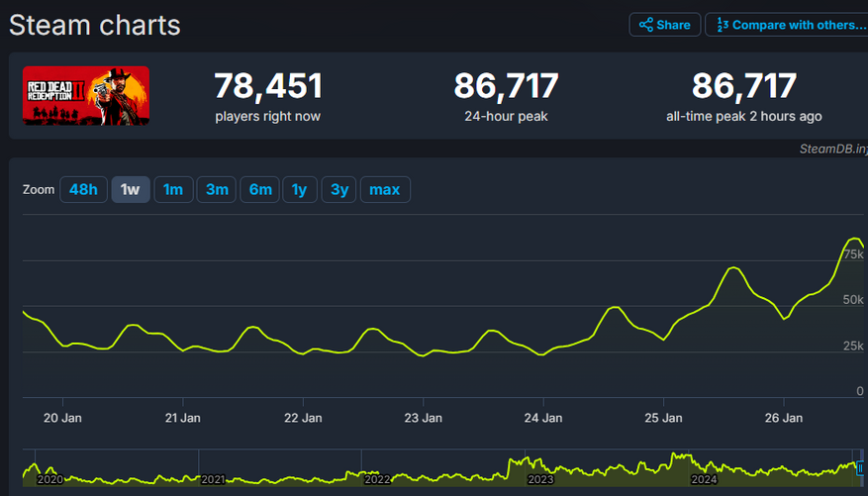Screen dimensions: 868x496
Task: Open Compare with others option
Action: click(787, 25)
